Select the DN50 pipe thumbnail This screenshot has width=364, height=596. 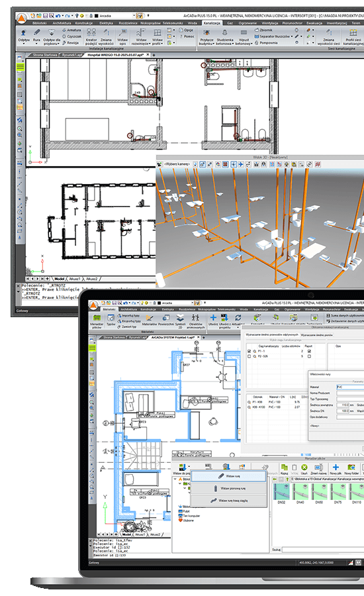pyautogui.click(x=319, y=493)
